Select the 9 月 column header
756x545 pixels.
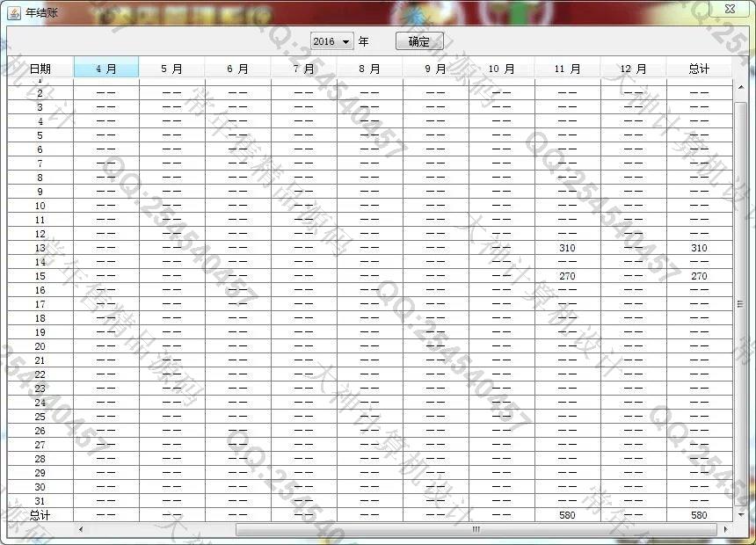coord(436,69)
